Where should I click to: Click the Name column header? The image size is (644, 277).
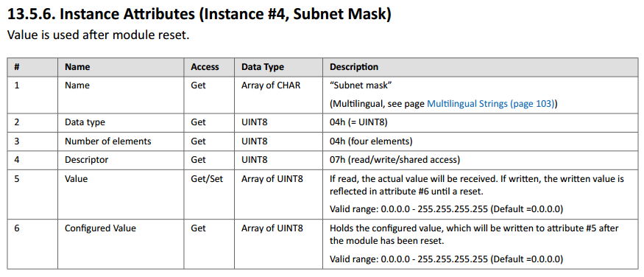(77, 66)
